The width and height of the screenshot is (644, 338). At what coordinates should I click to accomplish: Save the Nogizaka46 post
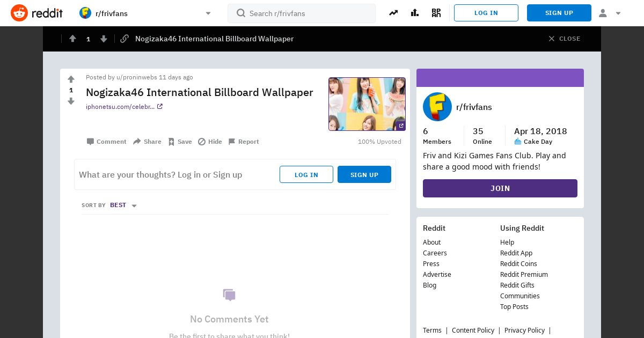[x=180, y=142]
